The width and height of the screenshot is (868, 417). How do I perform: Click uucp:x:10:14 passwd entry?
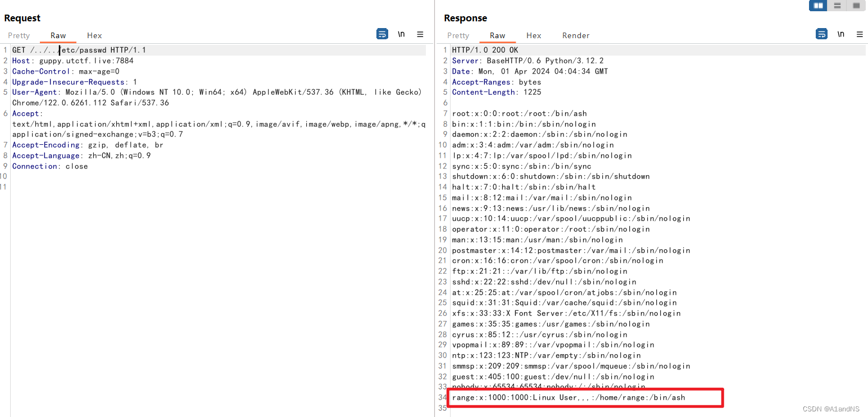point(571,219)
